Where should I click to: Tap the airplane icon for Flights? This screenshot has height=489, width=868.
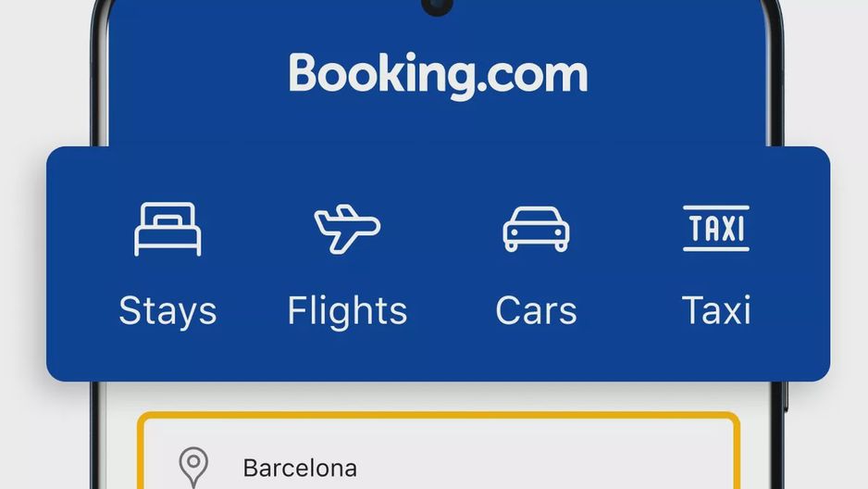pos(347,229)
